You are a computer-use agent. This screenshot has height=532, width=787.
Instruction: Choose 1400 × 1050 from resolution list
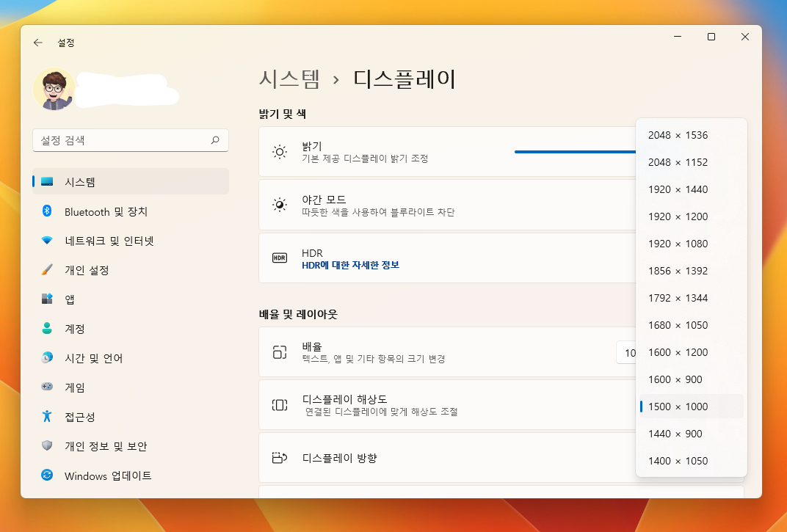pyautogui.click(x=691, y=460)
